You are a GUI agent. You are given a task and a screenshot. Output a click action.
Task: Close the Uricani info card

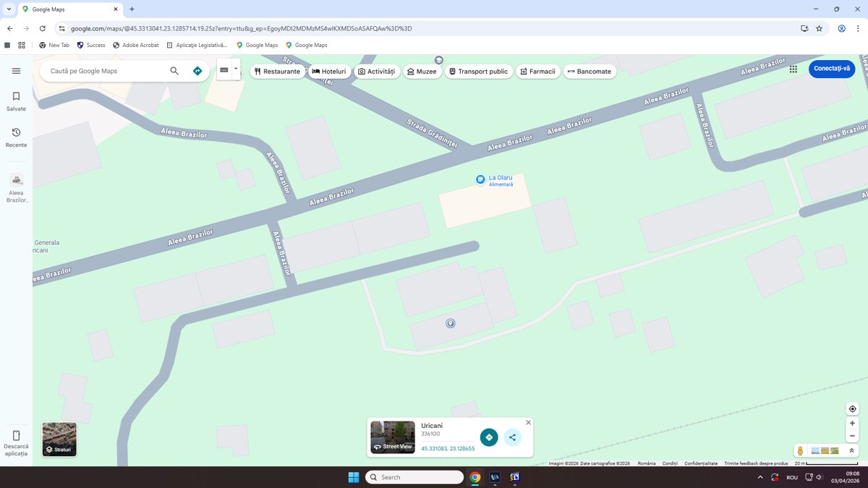(528, 422)
